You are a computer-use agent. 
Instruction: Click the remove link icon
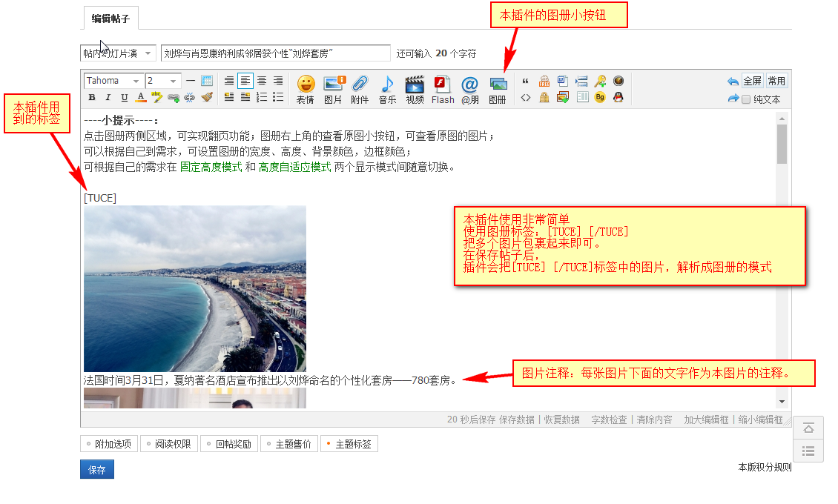(x=190, y=97)
